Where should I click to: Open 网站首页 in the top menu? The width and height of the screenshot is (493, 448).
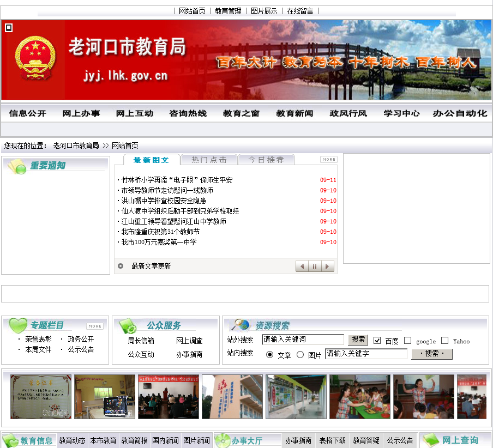coord(192,11)
